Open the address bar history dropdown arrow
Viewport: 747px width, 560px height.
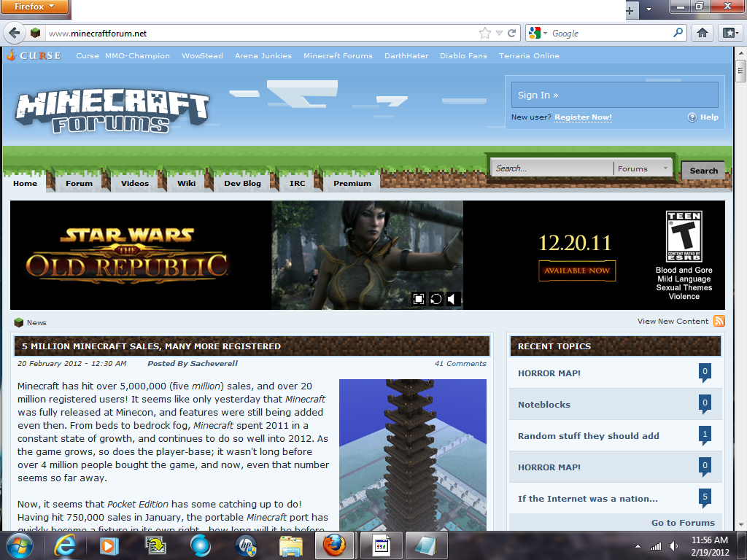[x=499, y=33]
